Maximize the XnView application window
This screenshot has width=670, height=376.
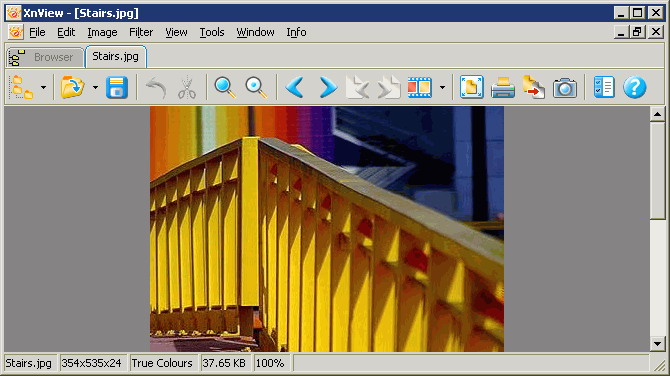637,13
